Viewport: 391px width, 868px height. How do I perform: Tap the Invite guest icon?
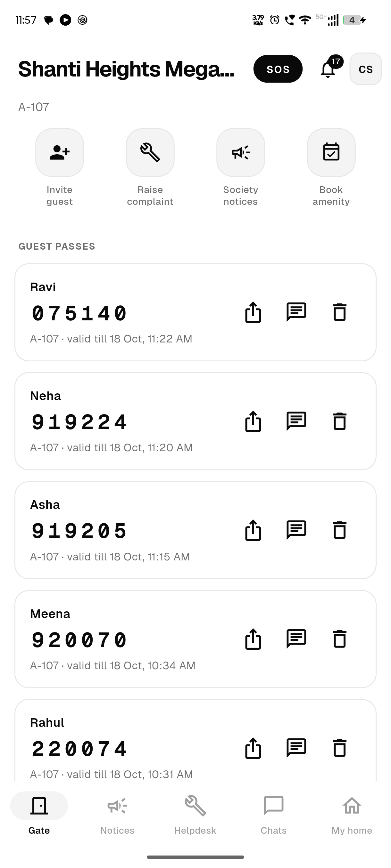[60, 152]
